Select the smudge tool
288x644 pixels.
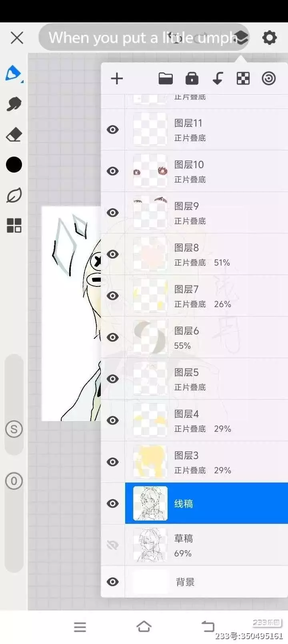click(14, 104)
